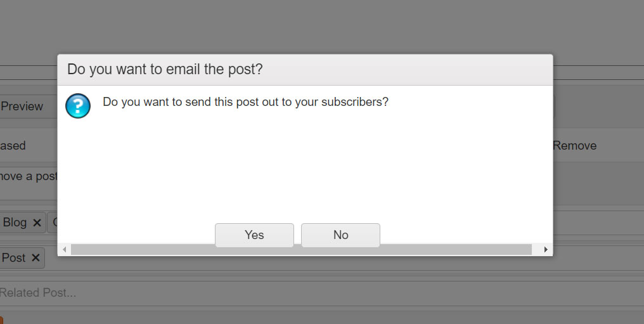The height and width of the screenshot is (324, 644).
Task: Select the Blog tag label
Action: (x=15, y=223)
